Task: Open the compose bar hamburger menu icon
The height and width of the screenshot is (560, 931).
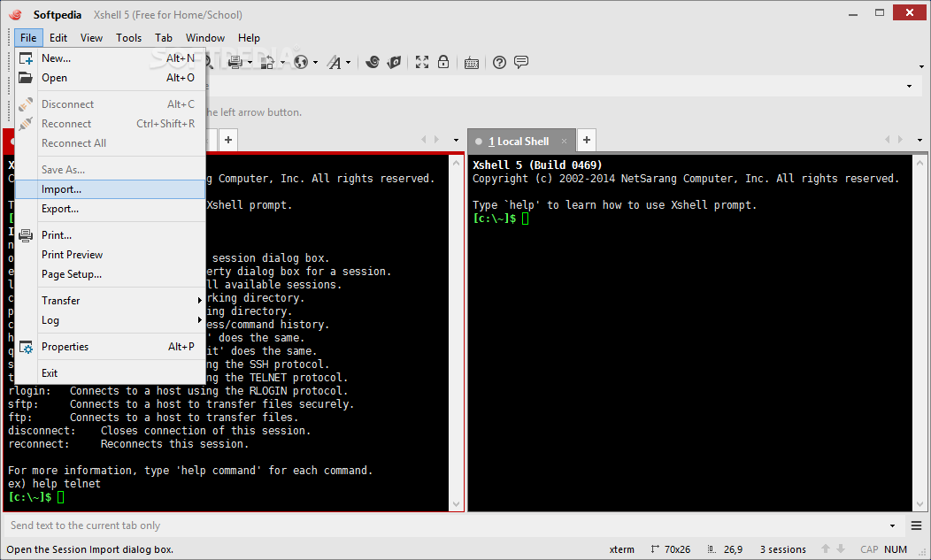Action: tap(916, 525)
